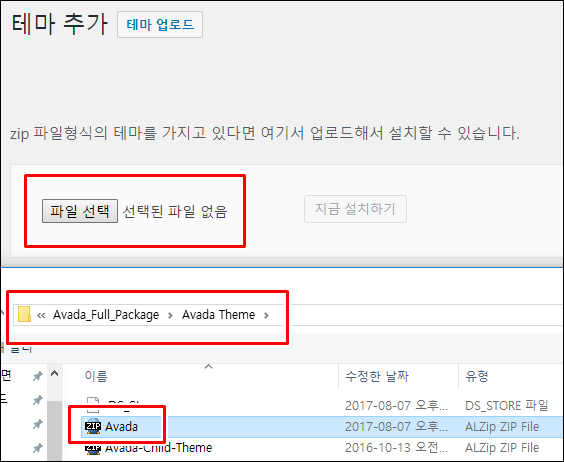
Task: Click the bottom pin icon in sidebar
Action: pyautogui.click(x=38, y=448)
